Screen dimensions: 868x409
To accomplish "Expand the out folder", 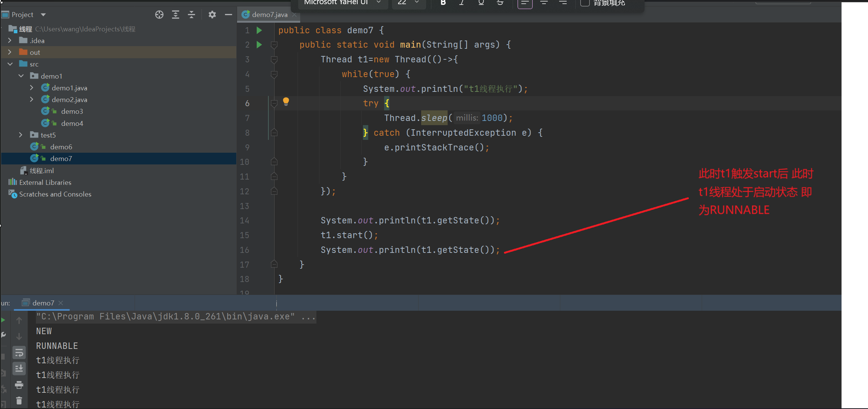I will (10, 52).
